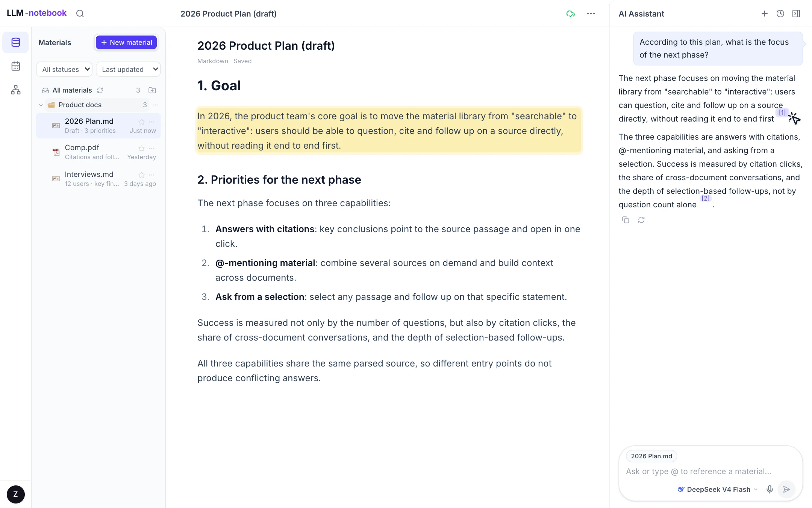Add a new folder to materials
This screenshot has width=812, height=508.
tap(152, 90)
